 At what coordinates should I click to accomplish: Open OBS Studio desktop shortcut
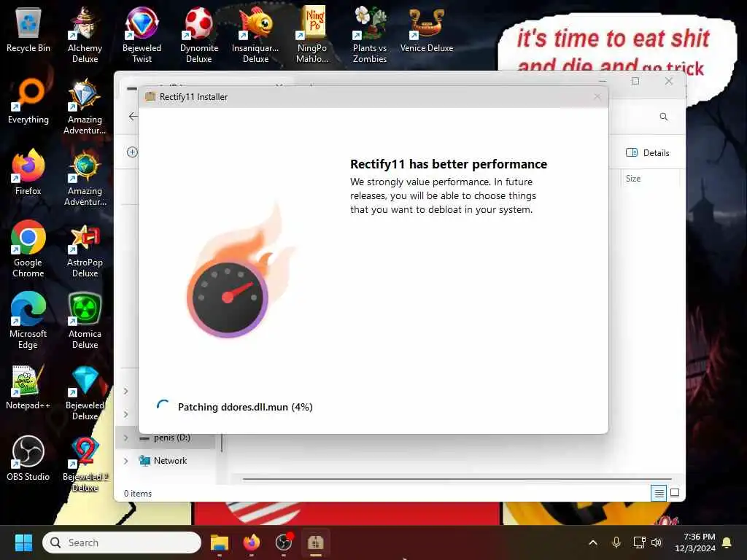point(28,459)
